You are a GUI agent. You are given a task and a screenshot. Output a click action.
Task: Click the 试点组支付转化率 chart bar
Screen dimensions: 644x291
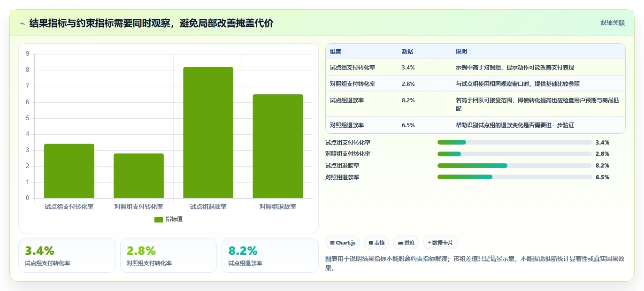point(69,171)
